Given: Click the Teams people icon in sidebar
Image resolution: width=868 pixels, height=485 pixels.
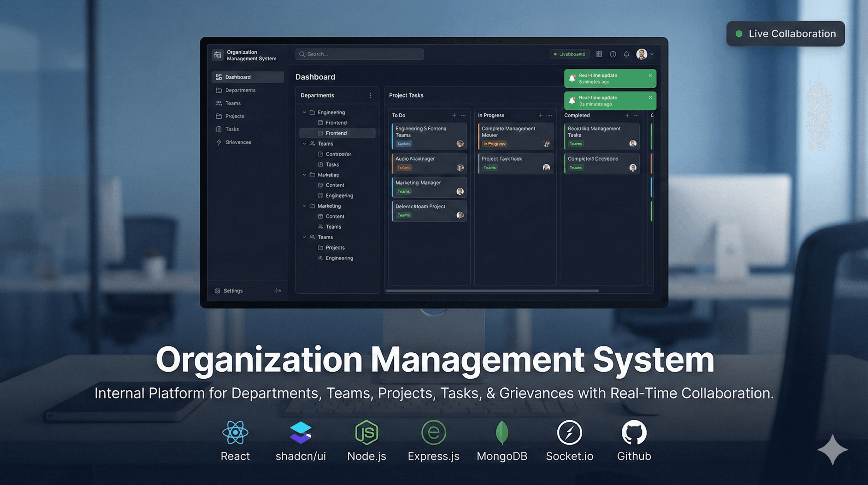Looking at the screenshot, I should (218, 103).
